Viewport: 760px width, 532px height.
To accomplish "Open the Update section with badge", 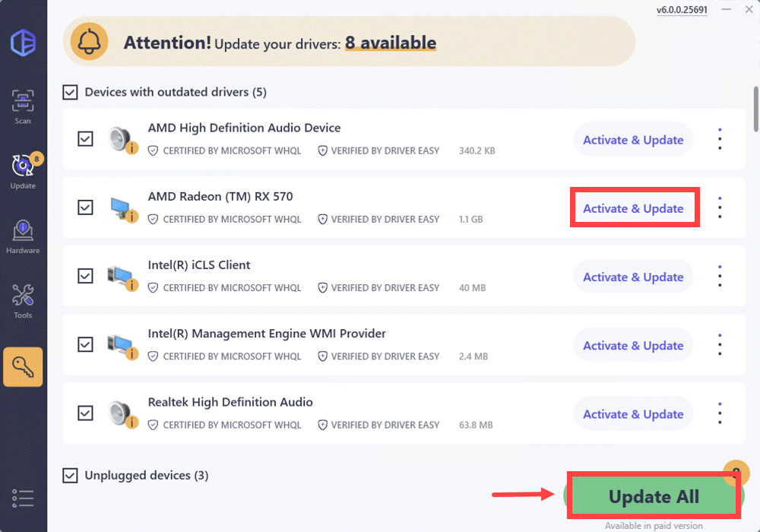I will click(23, 172).
